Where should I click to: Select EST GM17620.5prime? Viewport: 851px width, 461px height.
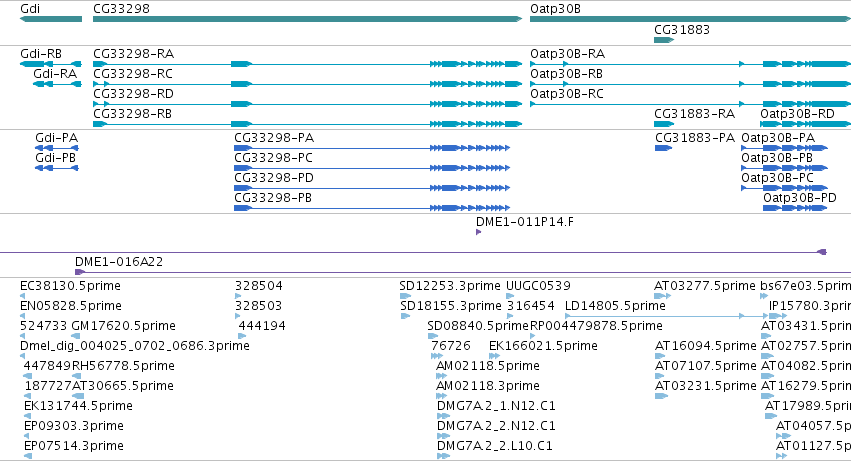(x=124, y=326)
